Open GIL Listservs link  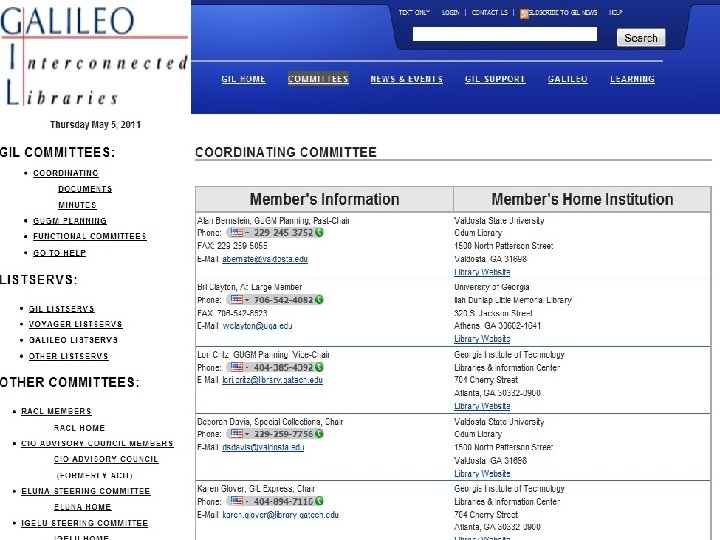62,309
